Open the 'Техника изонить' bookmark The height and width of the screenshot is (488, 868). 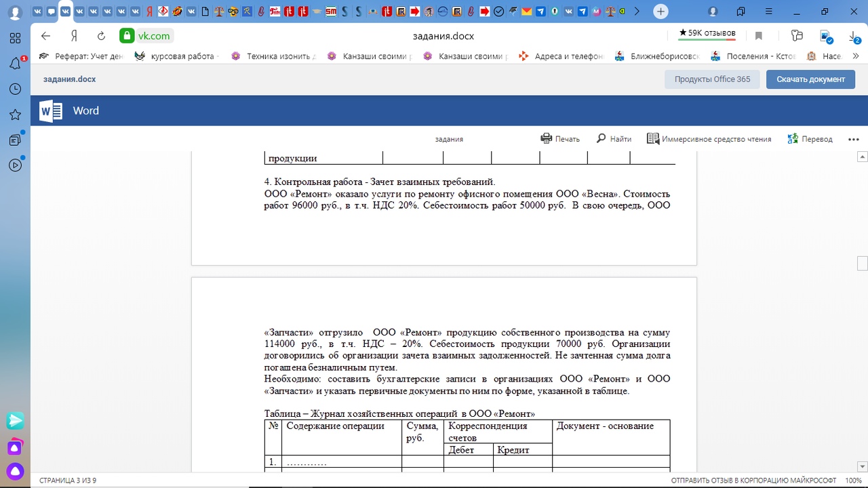273,56
